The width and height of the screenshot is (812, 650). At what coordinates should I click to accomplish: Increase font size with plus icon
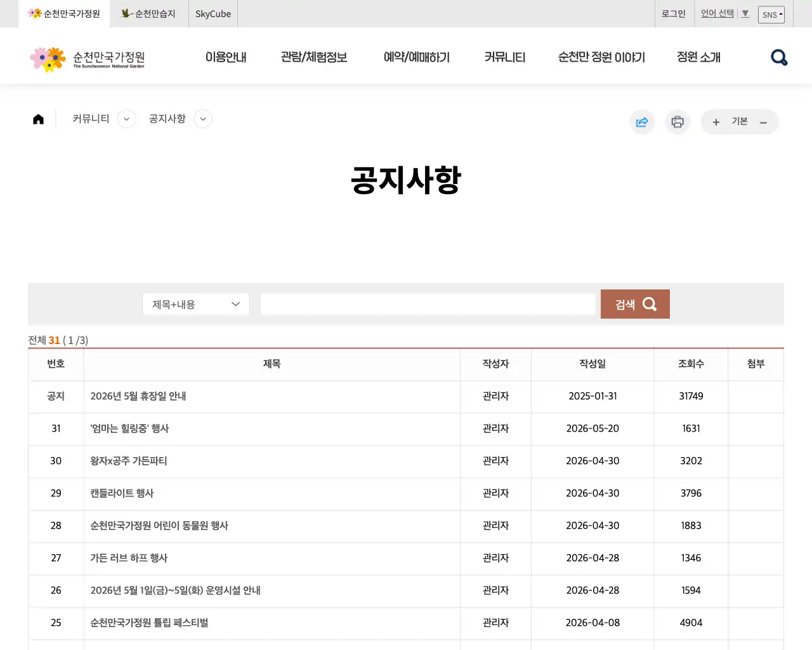[716, 123]
